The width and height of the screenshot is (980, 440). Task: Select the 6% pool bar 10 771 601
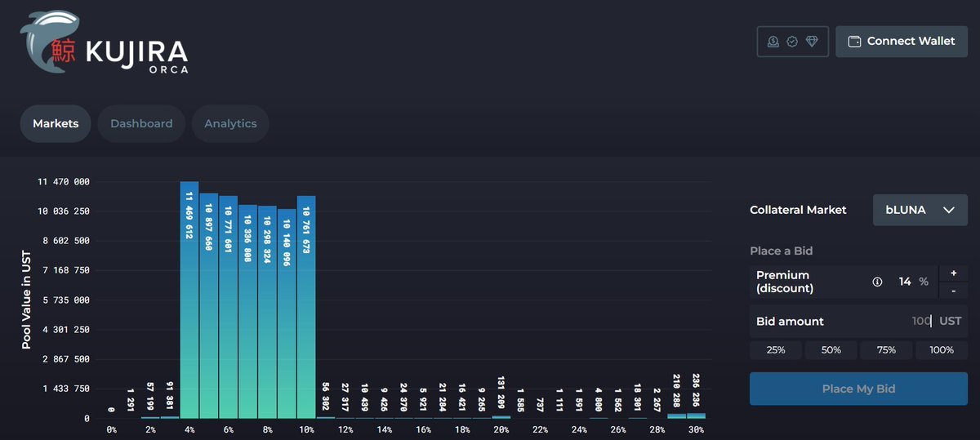point(229,307)
